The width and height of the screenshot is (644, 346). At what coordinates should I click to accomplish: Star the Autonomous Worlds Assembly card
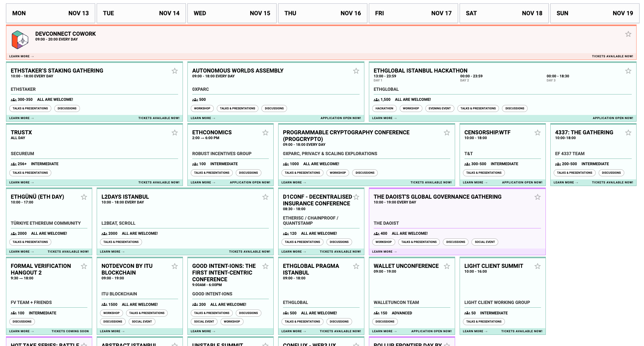click(356, 71)
